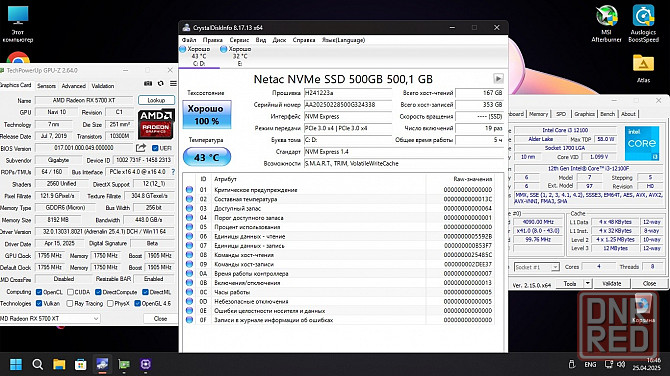Toggle the Ray Tracing checkbox

click(x=70, y=303)
